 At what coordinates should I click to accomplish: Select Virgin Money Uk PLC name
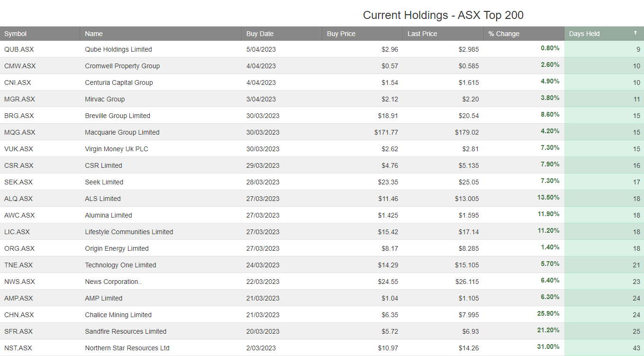click(118, 149)
